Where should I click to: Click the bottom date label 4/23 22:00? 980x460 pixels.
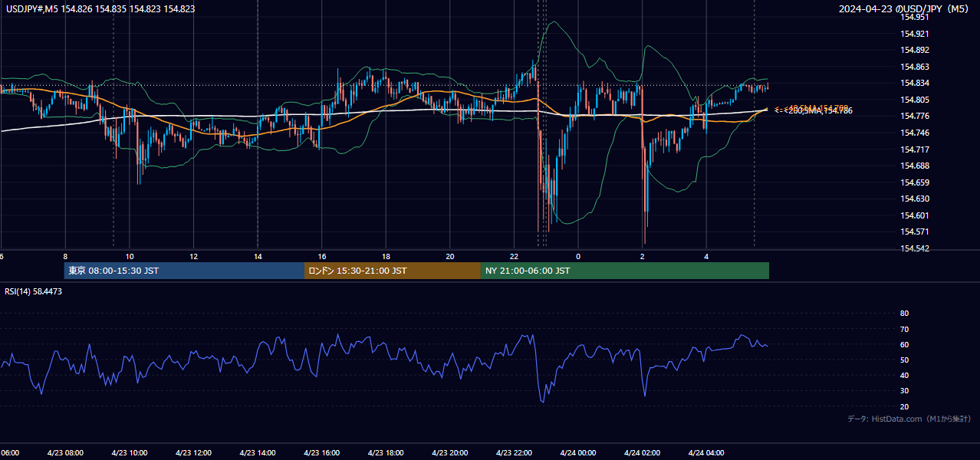coord(514,453)
